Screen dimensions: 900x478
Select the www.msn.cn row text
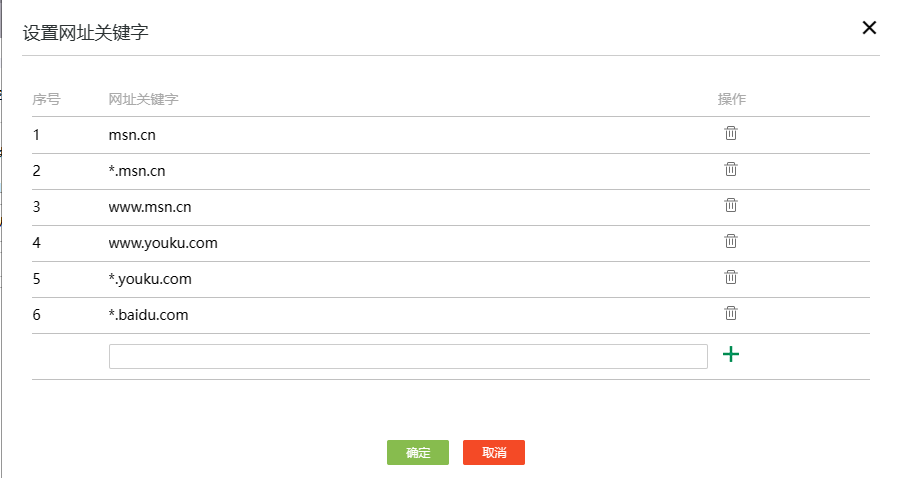150,207
